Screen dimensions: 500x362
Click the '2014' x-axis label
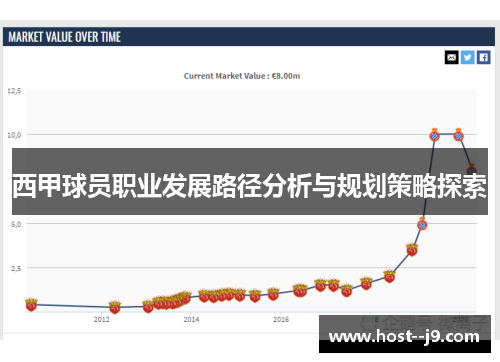pyautogui.click(x=191, y=319)
